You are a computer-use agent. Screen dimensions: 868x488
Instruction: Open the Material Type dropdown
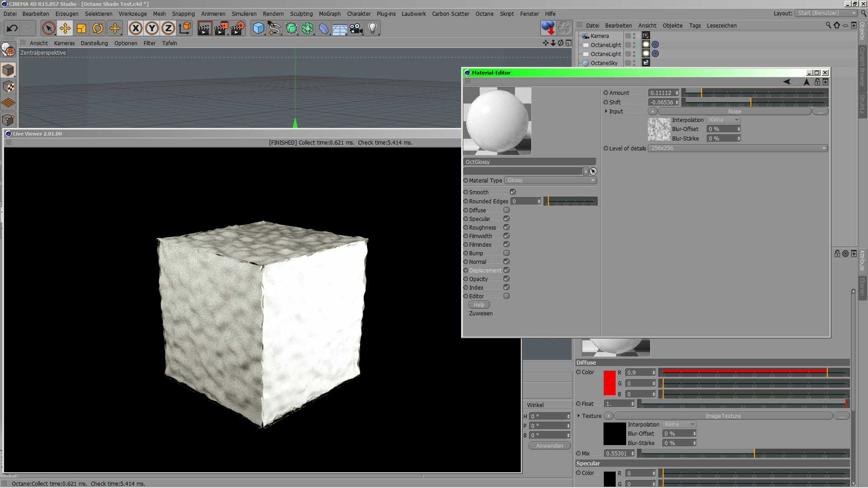[550, 180]
